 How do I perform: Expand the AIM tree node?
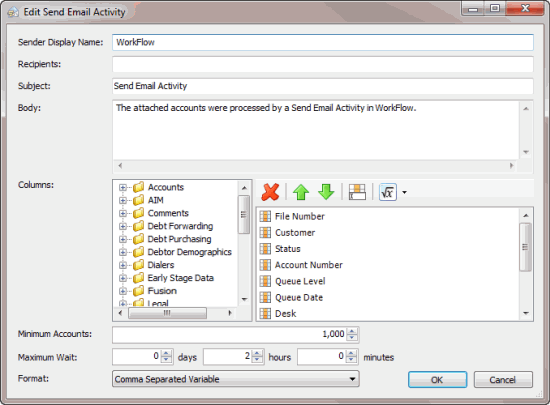(x=122, y=201)
